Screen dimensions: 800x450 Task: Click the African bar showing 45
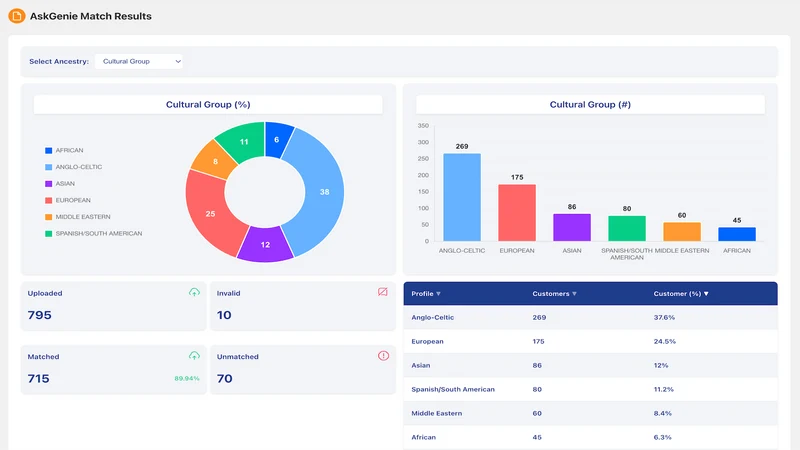point(737,234)
